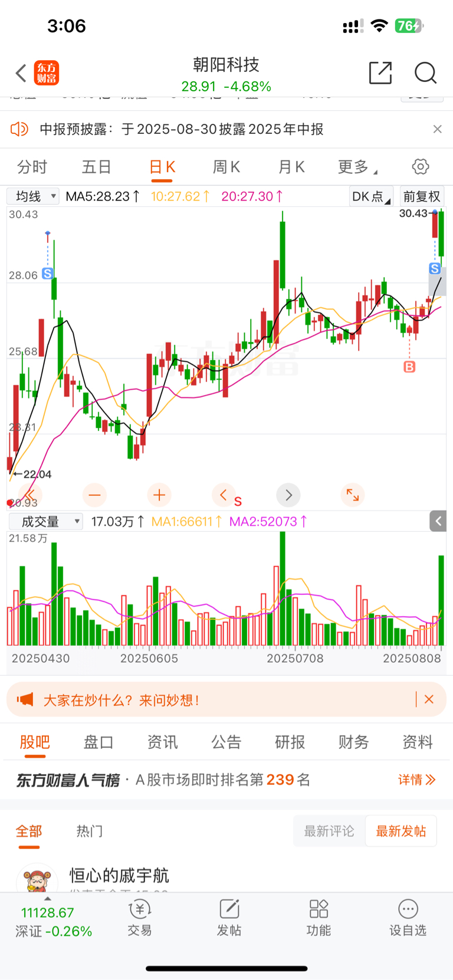This screenshot has width=453, height=980.
Task: Tap 设自选 add to watchlist
Action: click(x=408, y=918)
